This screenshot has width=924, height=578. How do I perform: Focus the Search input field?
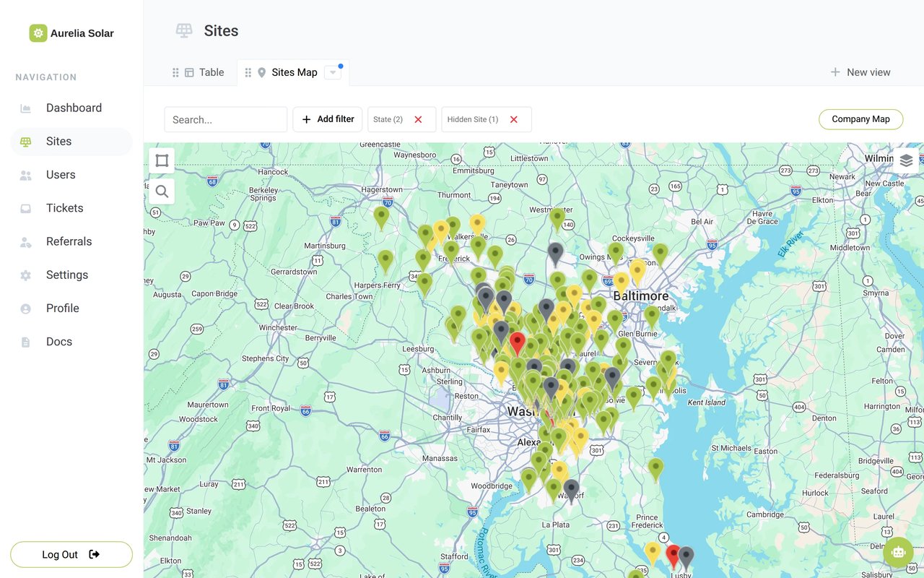pyautogui.click(x=226, y=119)
